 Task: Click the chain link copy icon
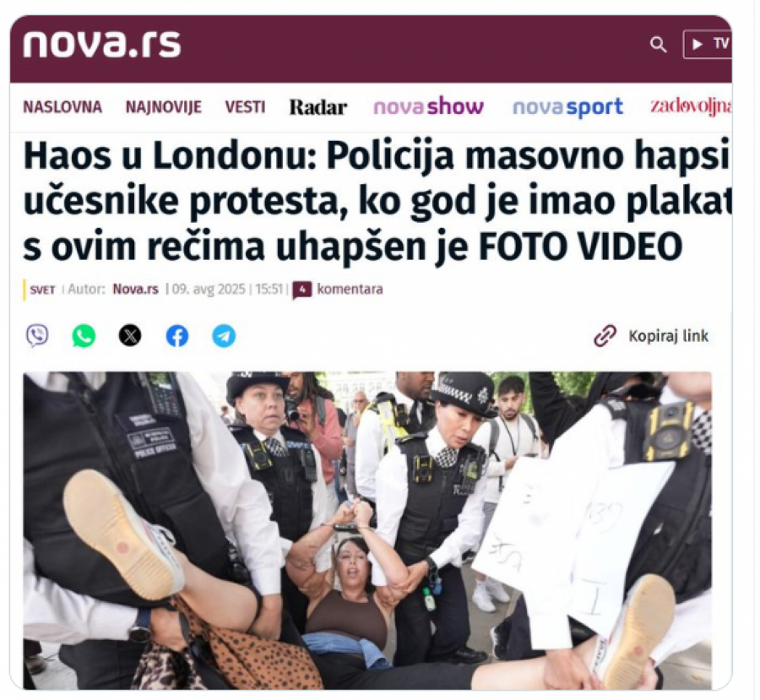click(605, 335)
